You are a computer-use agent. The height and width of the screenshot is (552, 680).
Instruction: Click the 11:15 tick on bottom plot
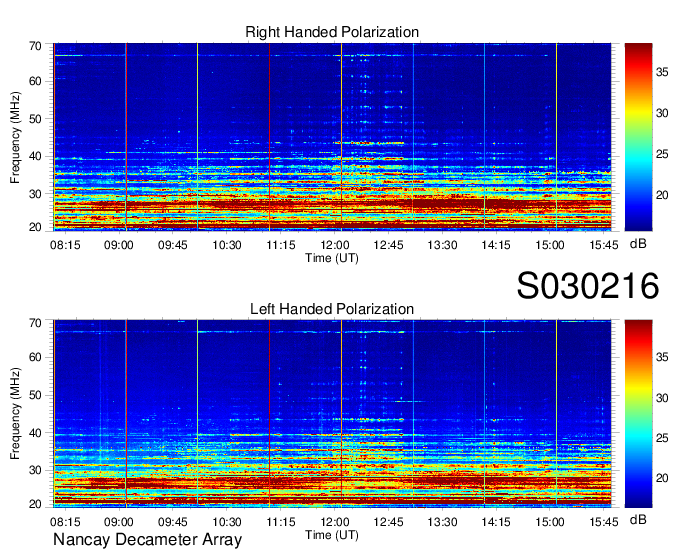(x=281, y=522)
